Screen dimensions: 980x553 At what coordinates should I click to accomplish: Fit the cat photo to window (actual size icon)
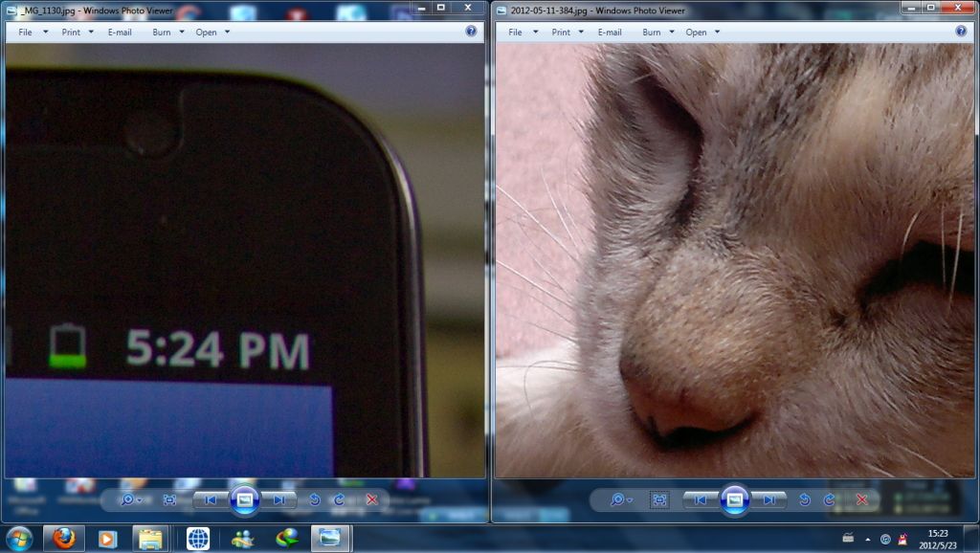tap(659, 499)
